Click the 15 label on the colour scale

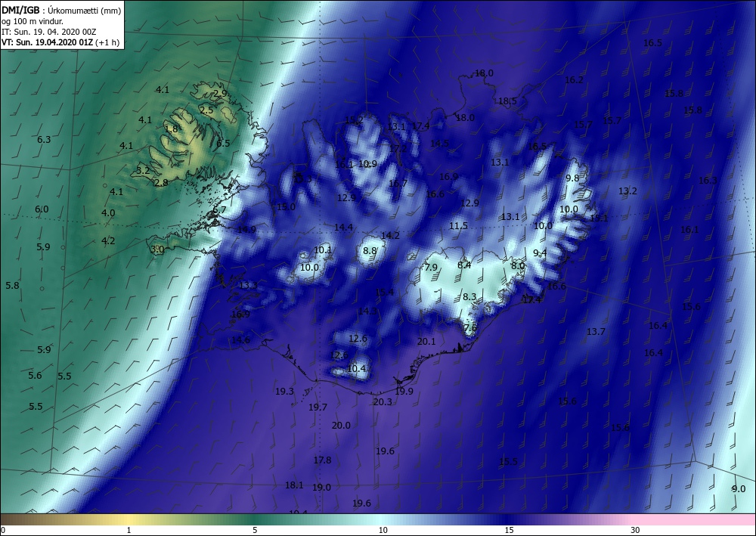509,530
